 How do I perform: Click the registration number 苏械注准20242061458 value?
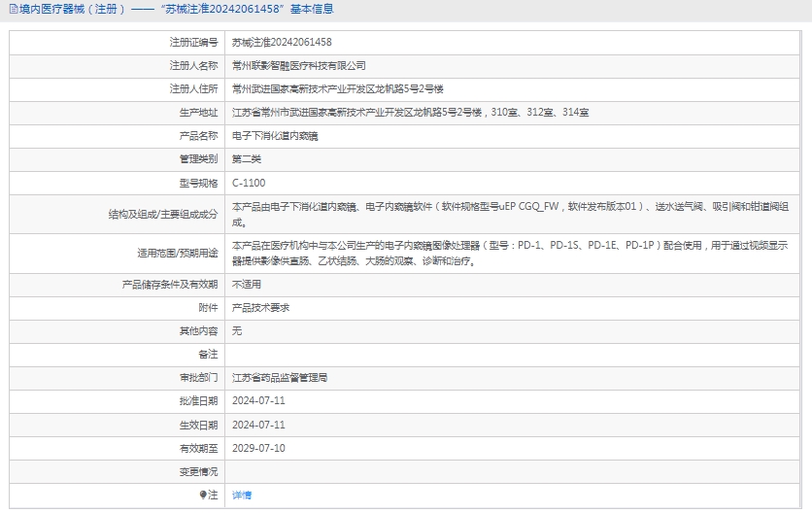[x=282, y=43]
